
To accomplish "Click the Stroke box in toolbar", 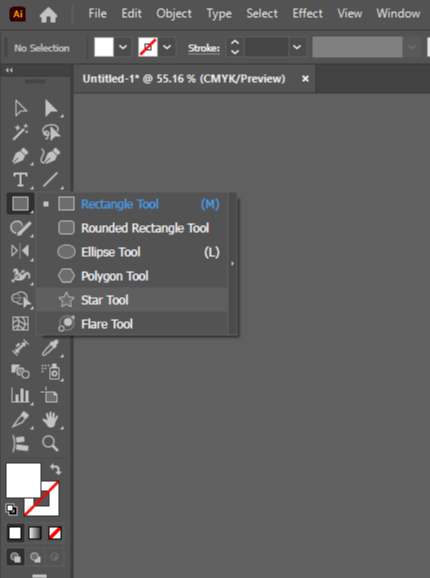I will pyautogui.click(x=50, y=507).
